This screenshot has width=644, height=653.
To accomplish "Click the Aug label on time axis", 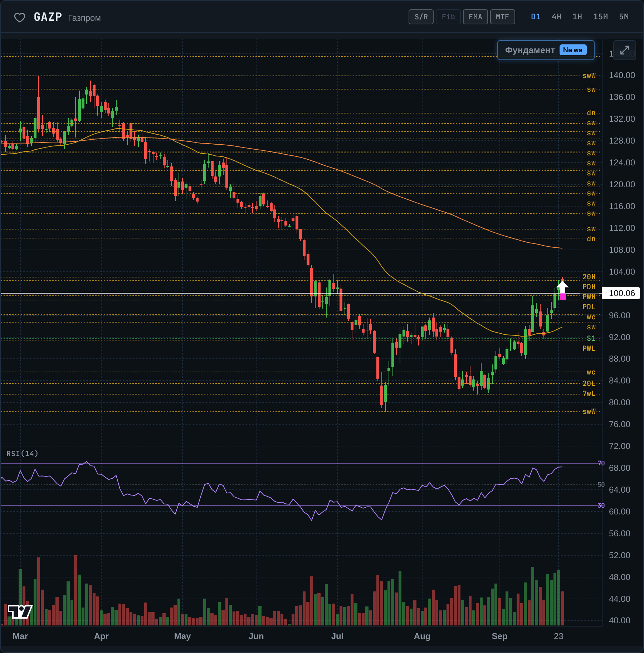I will click(422, 636).
